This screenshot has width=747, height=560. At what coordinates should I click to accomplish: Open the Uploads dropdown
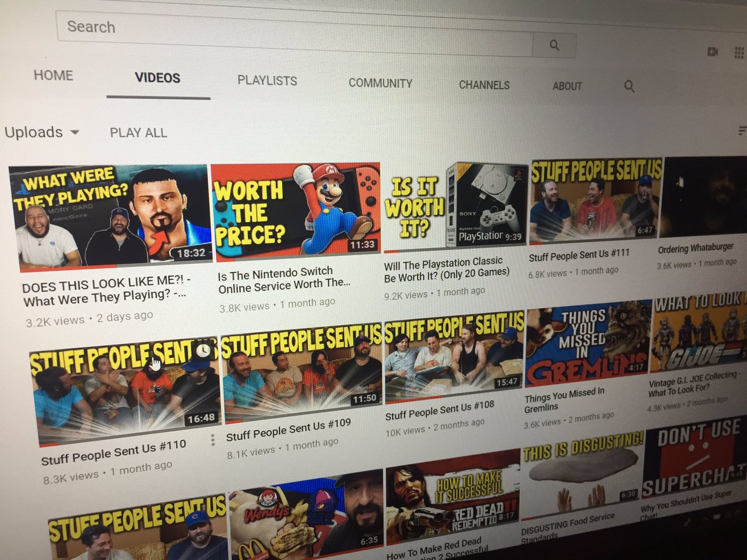point(42,132)
